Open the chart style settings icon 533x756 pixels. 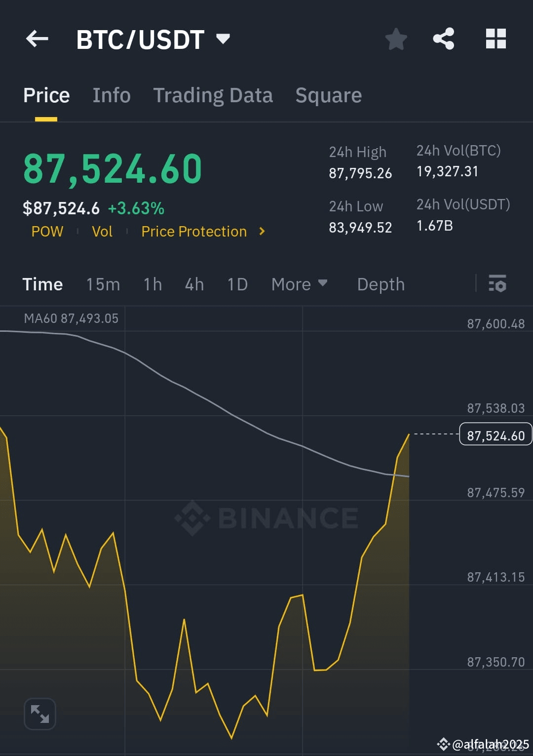(497, 284)
